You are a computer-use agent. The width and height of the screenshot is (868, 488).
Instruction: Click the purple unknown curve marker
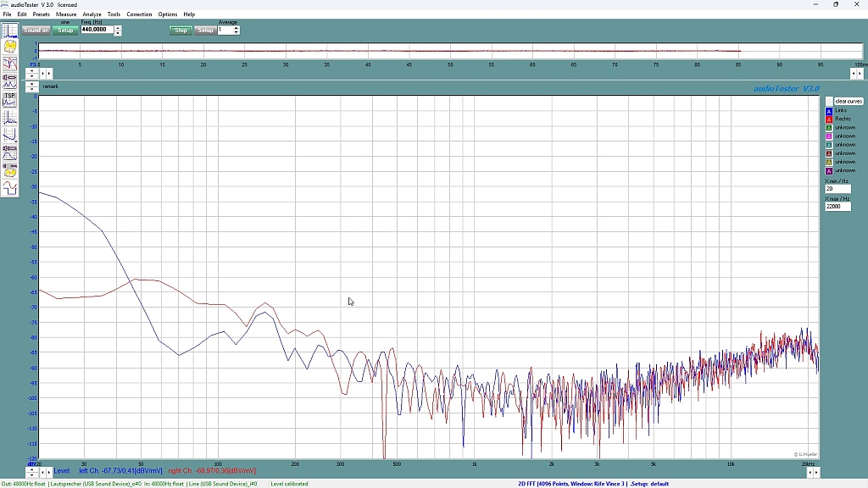(829, 171)
